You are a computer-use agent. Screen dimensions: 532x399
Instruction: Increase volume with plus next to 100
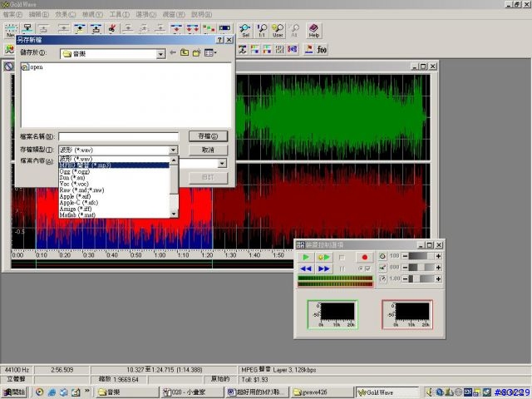(438, 256)
